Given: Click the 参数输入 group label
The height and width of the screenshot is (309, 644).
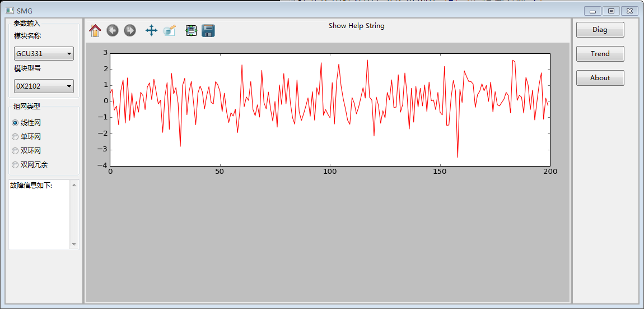Looking at the screenshot, I should tap(27, 24).
